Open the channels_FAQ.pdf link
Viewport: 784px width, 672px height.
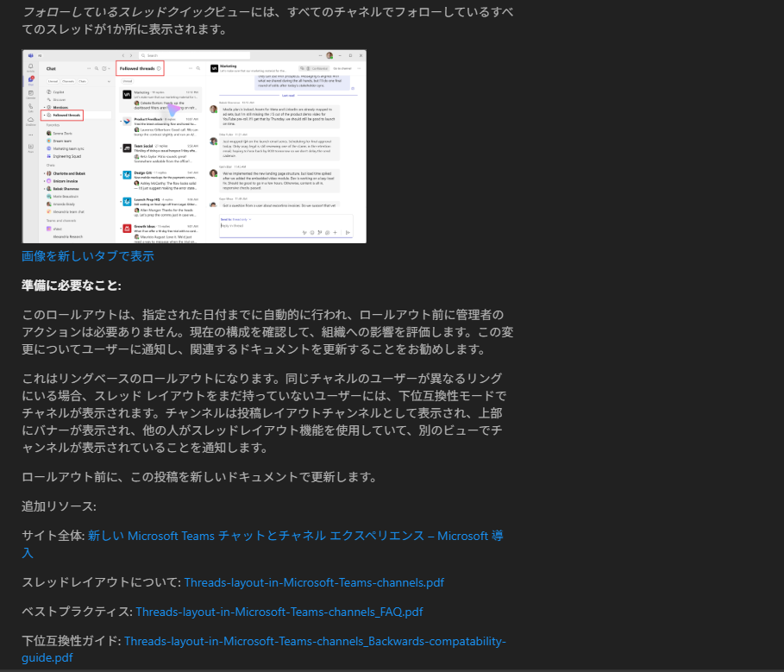click(x=279, y=612)
